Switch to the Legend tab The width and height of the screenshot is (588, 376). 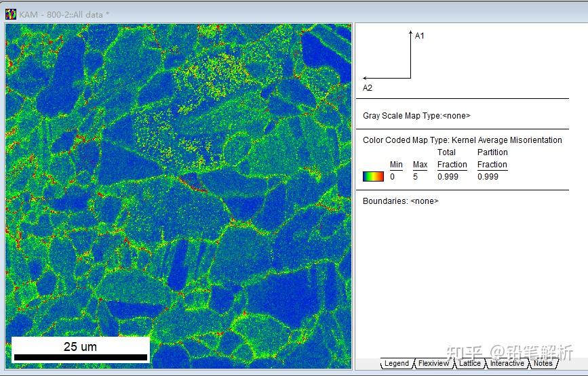tap(396, 363)
